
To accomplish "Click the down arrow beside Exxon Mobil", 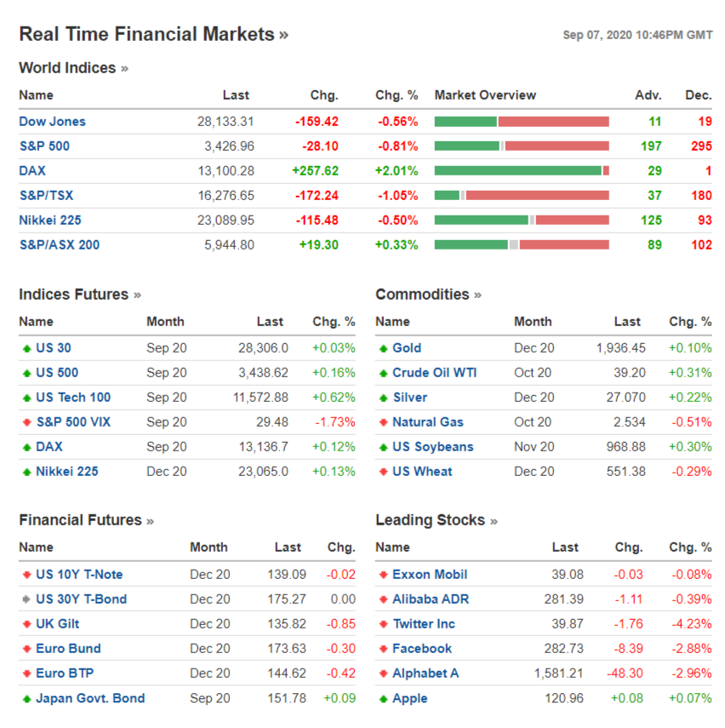I will click(x=384, y=575).
